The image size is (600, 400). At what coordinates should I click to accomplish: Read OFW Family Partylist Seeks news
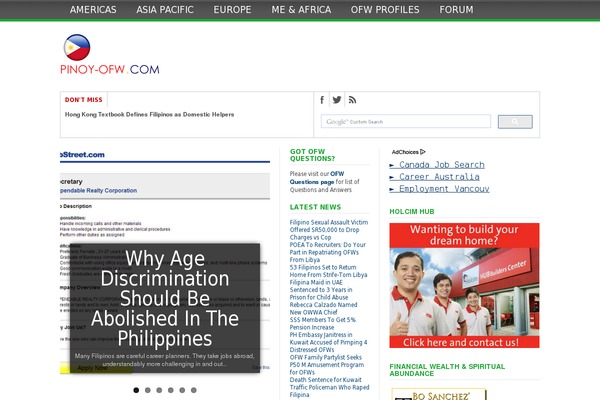pos(327,365)
